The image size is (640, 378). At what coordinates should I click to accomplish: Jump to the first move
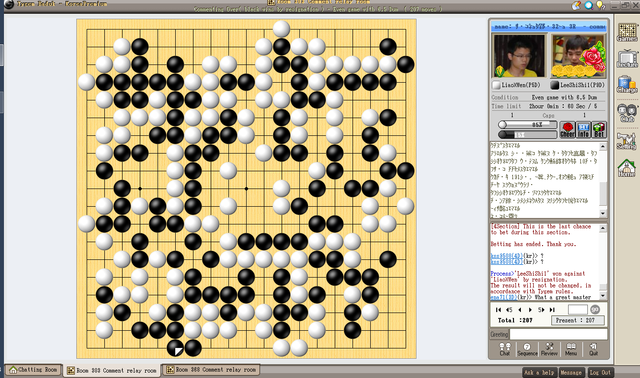[x=498, y=310]
